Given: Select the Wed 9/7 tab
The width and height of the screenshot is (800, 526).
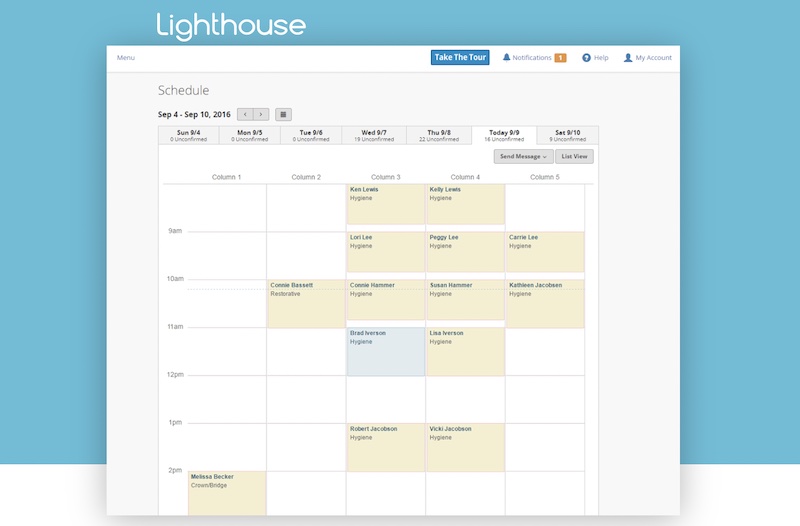Looking at the screenshot, I should [374, 135].
